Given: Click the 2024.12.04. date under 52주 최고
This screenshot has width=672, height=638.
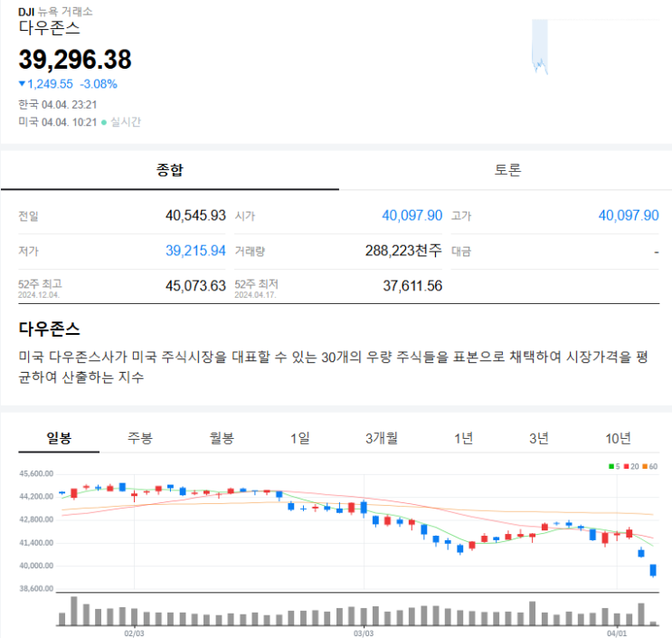Looking at the screenshot, I should pyautogui.click(x=39, y=295).
